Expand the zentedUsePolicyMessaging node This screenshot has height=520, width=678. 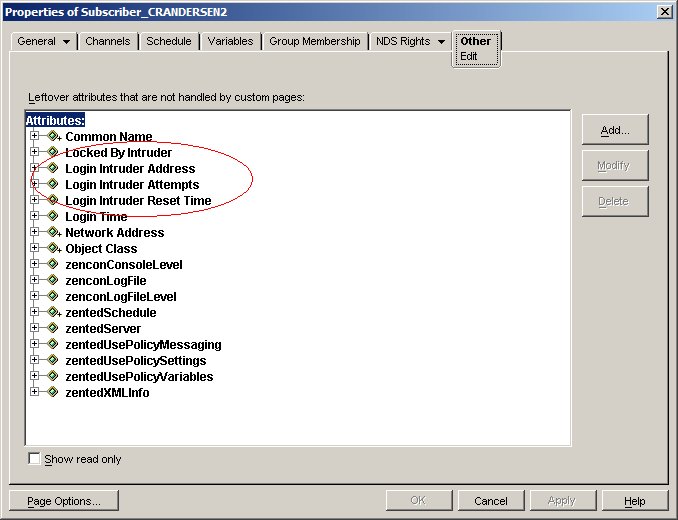pyautogui.click(x=35, y=344)
